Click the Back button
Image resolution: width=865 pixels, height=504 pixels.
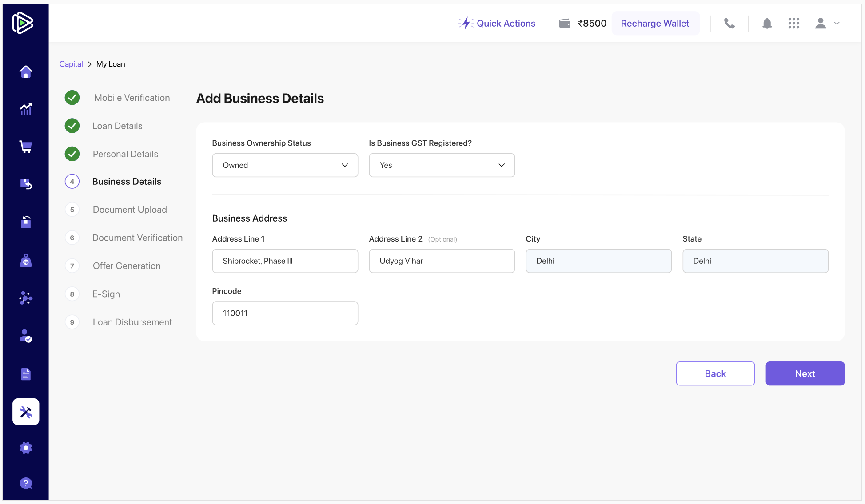tap(715, 373)
